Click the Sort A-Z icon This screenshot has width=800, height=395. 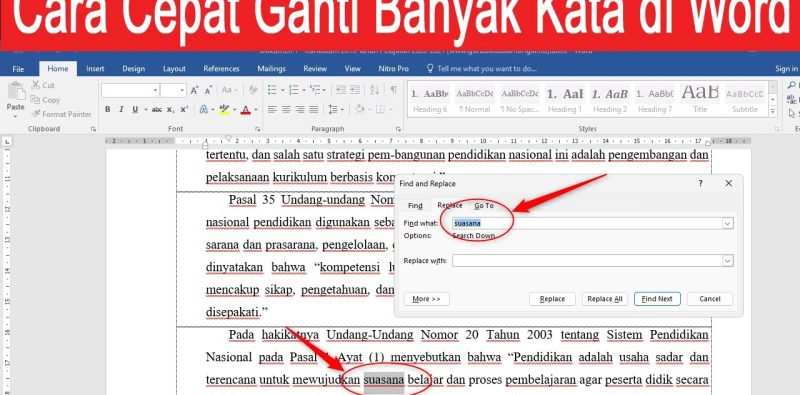(x=374, y=90)
